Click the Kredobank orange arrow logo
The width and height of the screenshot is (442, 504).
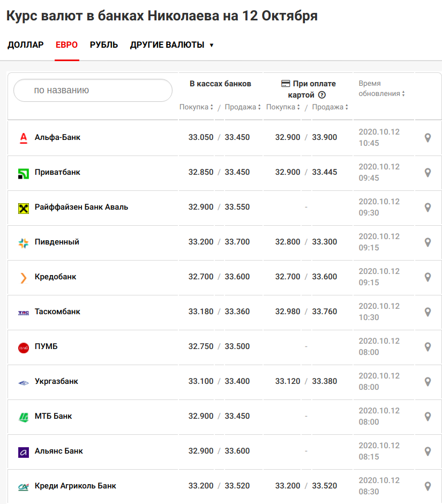pyautogui.click(x=24, y=278)
